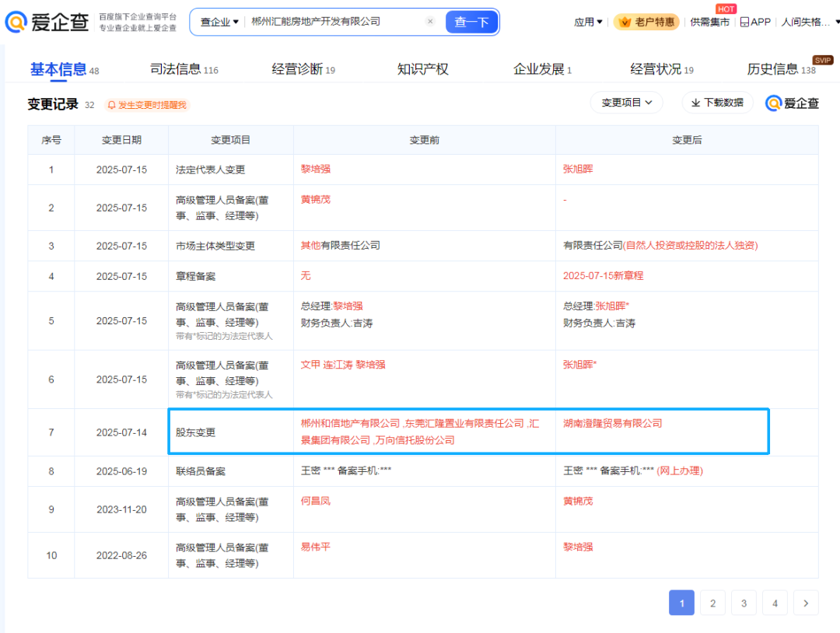Viewport: 840px width, 633px height.
Task: Click the 老户特惠 crown badge
Action: point(646,22)
